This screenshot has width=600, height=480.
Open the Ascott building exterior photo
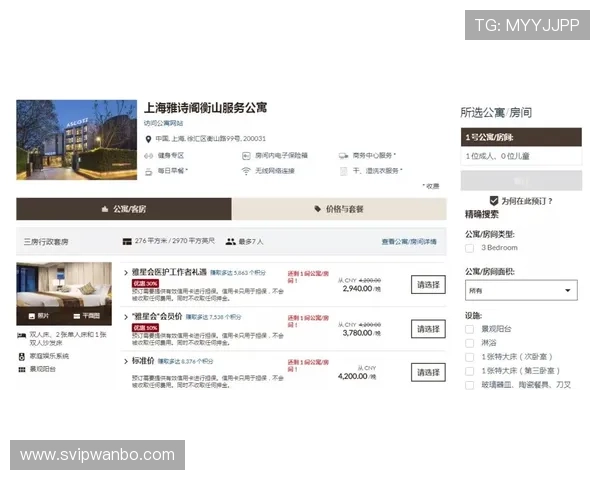pyautogui.click(x=77, y=140)
